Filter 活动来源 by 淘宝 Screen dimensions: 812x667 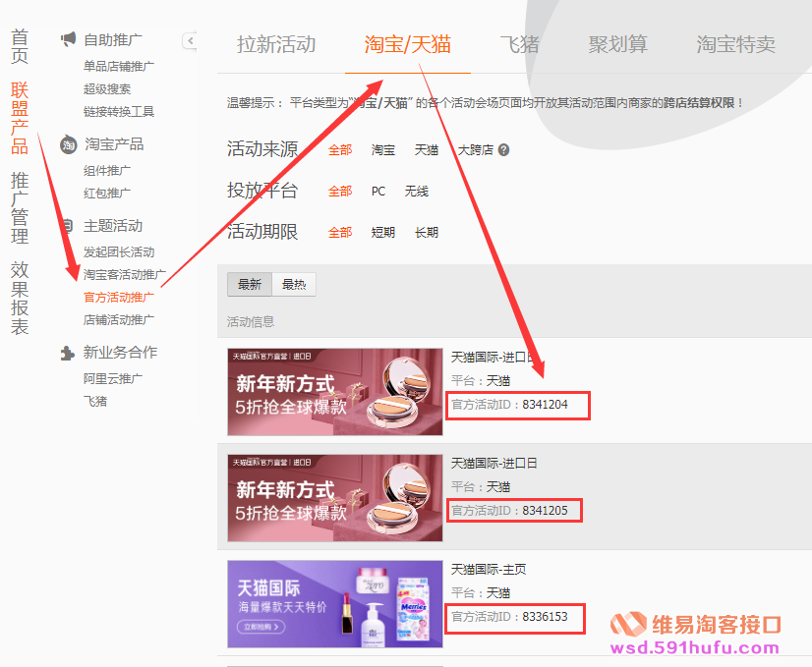point(383,150)
